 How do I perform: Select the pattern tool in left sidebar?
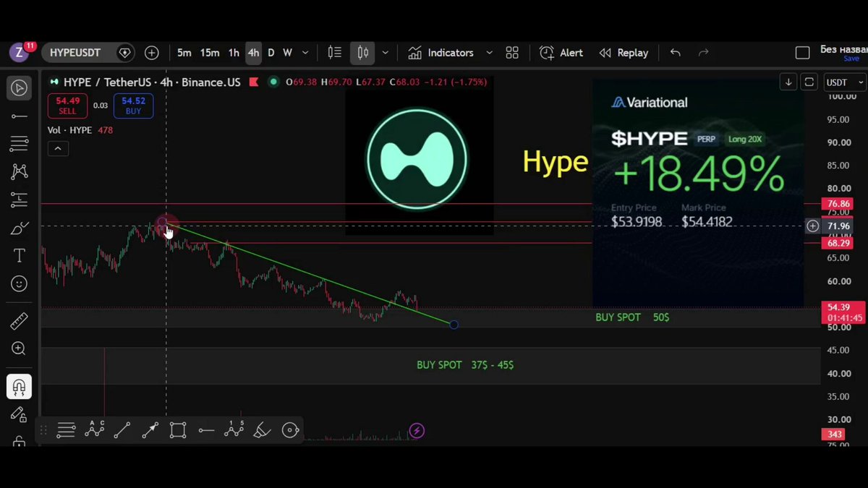tap(20, 172)
